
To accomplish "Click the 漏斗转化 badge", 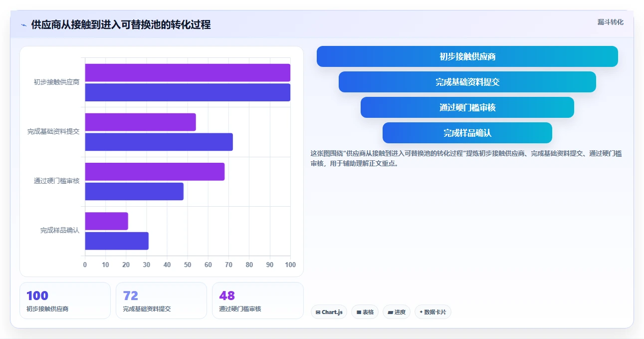I will click(x=611, y=22).
